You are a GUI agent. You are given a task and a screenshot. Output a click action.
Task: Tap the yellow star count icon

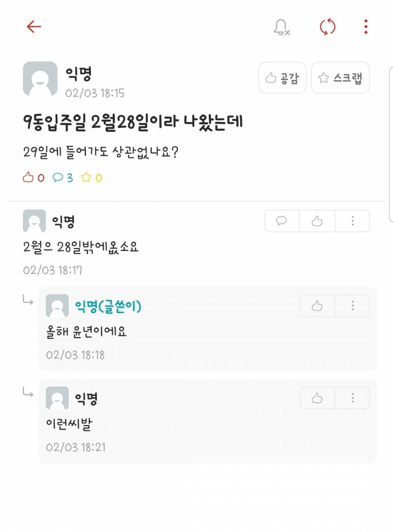[x=88, y=178]
